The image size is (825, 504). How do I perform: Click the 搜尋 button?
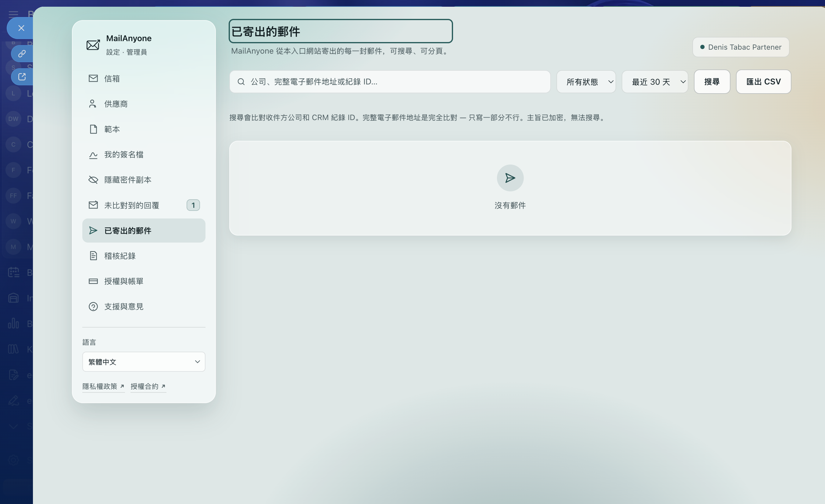[712, 82]
